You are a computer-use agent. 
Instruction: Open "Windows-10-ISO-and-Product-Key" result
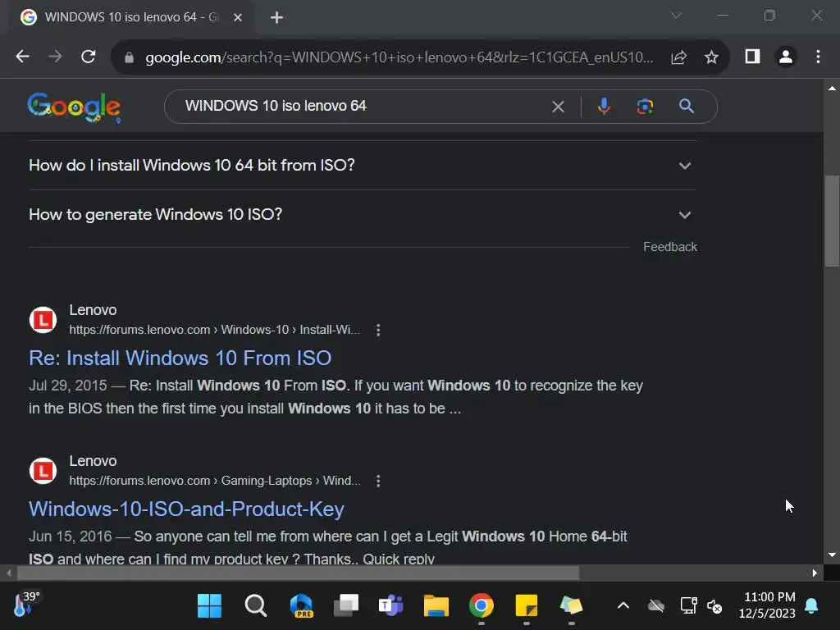[186, 509]
